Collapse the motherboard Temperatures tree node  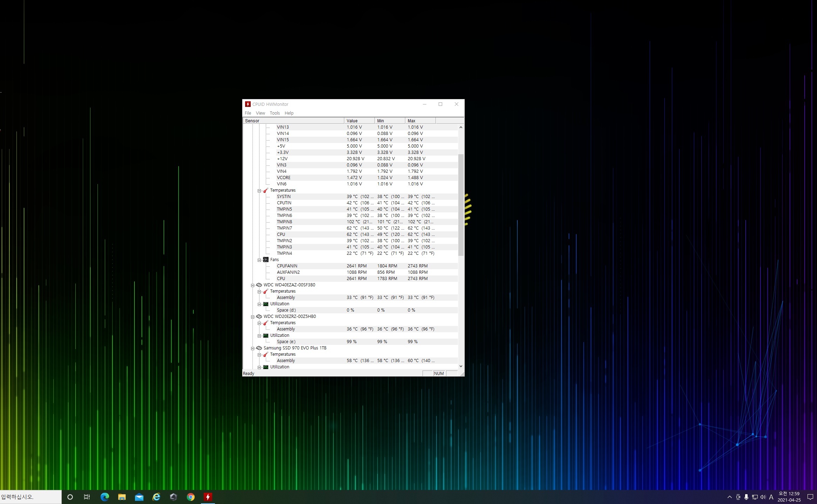pyautogui.click(x=259, y=191)
